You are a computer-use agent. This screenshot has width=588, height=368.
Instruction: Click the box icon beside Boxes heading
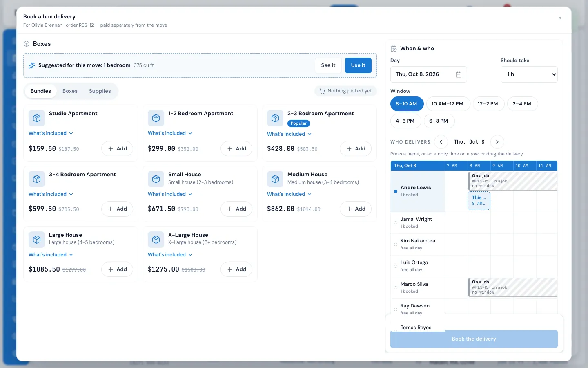pyautogui.click(x=27, y=44)
